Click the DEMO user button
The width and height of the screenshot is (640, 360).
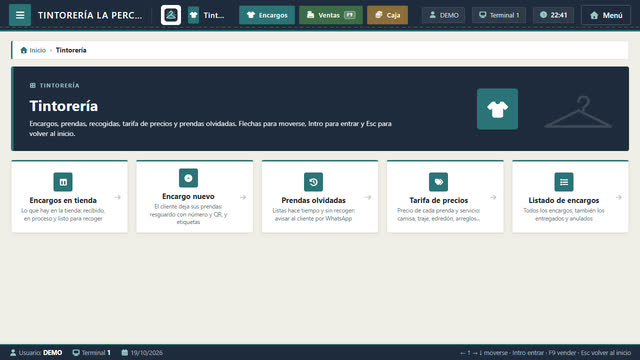click(443, 15)
